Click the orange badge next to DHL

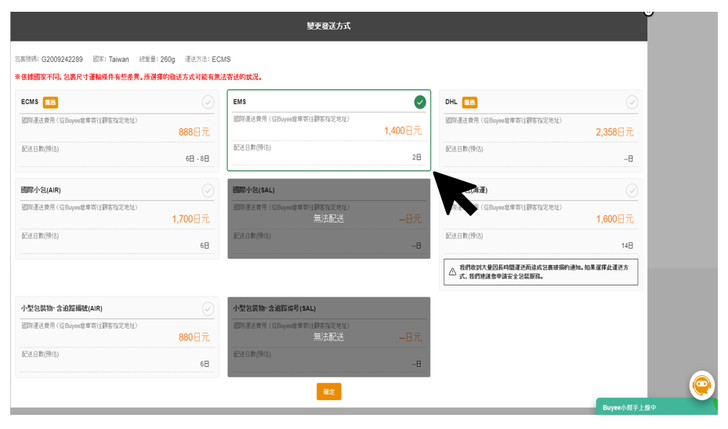pos(470,102)
